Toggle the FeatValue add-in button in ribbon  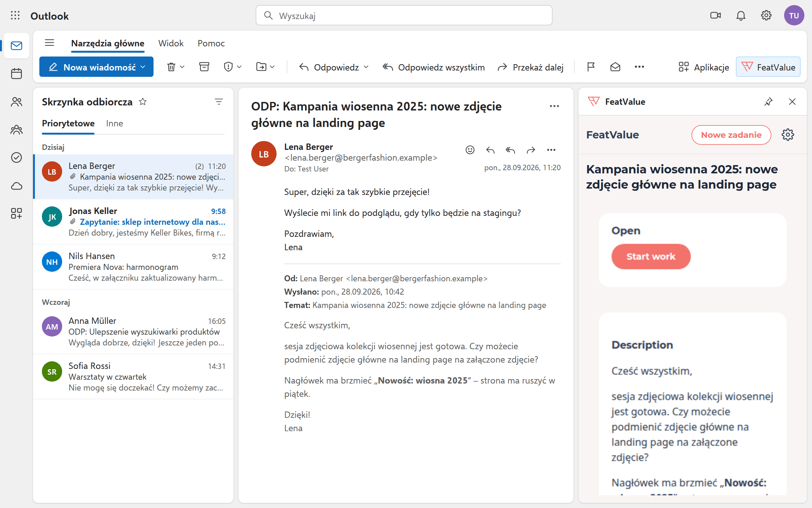tap(768, 67)
